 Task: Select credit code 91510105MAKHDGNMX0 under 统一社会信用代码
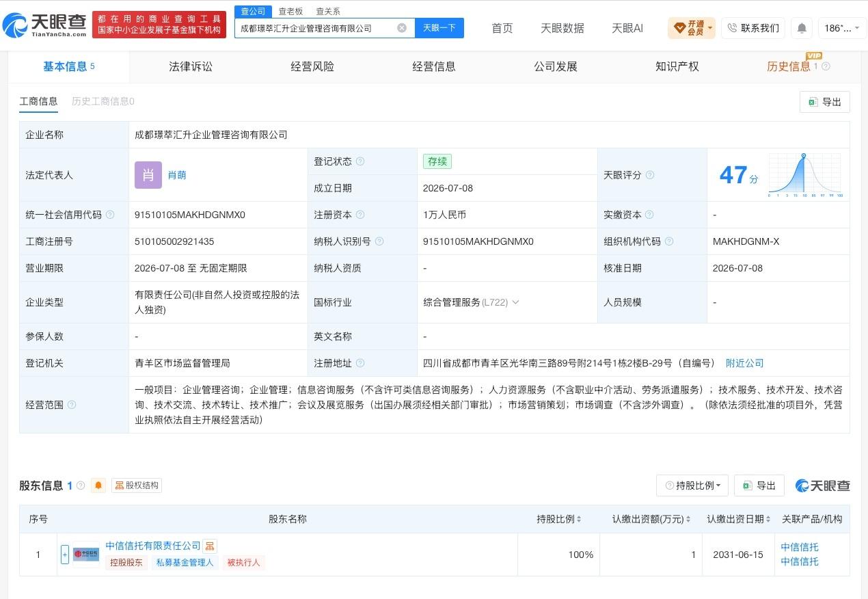click(x=190, y=215)
